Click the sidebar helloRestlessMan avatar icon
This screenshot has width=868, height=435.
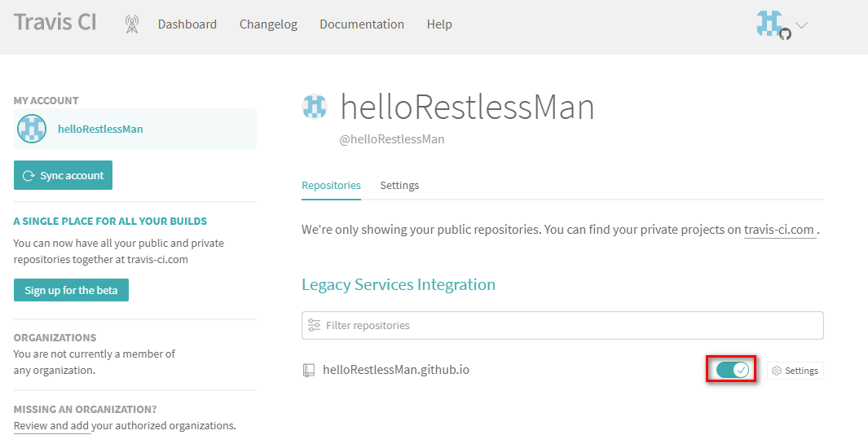click(33, 129)
